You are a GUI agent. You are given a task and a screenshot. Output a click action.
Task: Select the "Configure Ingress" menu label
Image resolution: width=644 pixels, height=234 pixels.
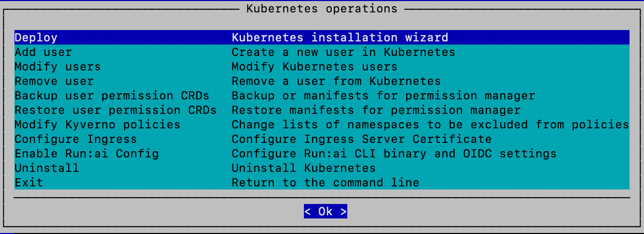click(75, 139)
